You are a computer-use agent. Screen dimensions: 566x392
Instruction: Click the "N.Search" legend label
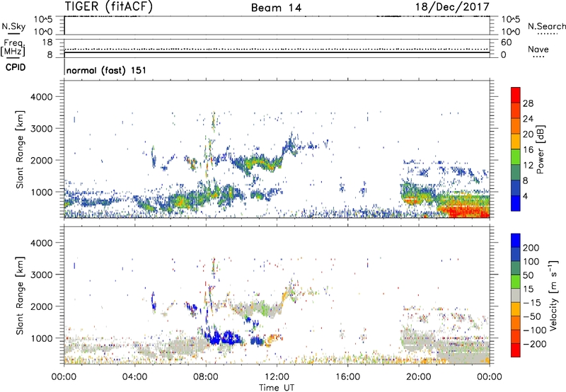pyautogui.click(x=546, y=26)
